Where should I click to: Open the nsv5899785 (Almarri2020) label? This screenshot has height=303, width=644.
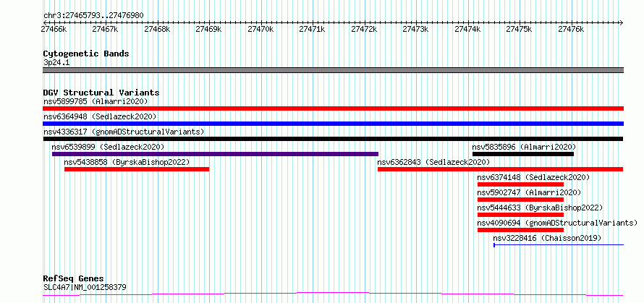96,101
